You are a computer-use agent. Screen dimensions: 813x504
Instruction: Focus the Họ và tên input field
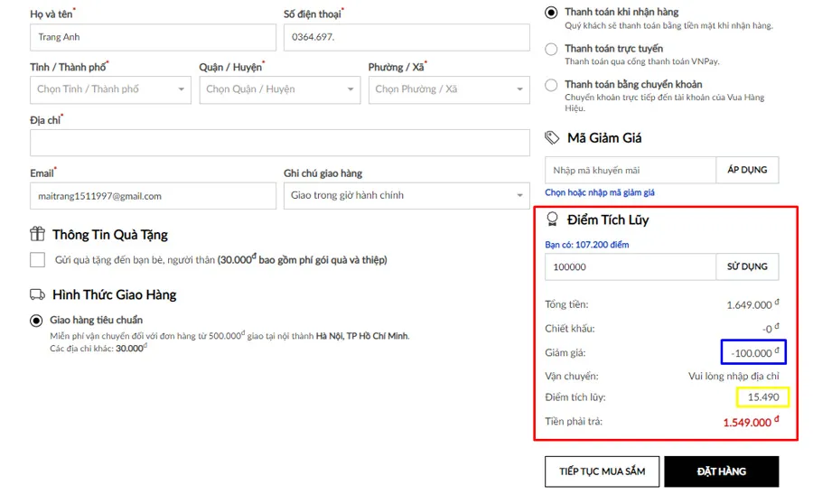(153, 37)
